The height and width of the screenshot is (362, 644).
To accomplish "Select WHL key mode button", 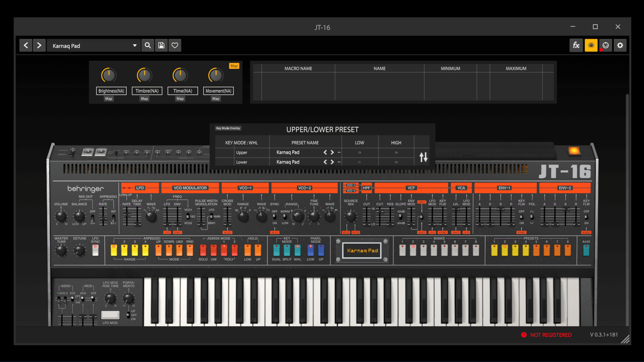I will 298,250.
